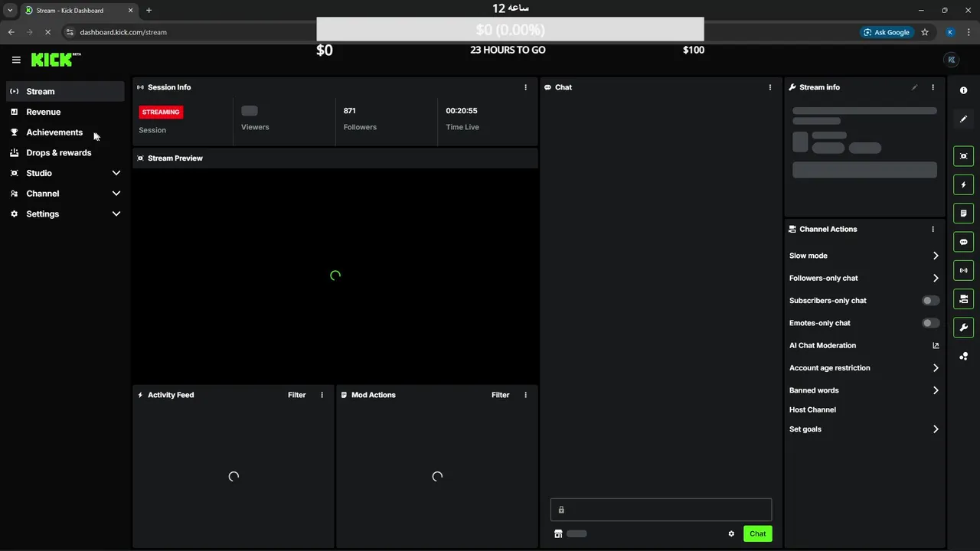
Task: Click the Stream Preview video area
Action: pos(335,275)
